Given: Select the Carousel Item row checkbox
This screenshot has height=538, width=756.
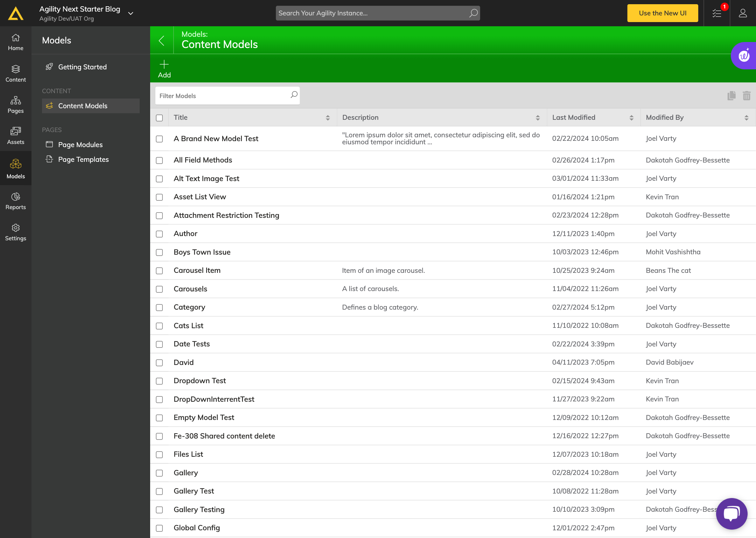Looking at the screenshot, I should point(159,271).
